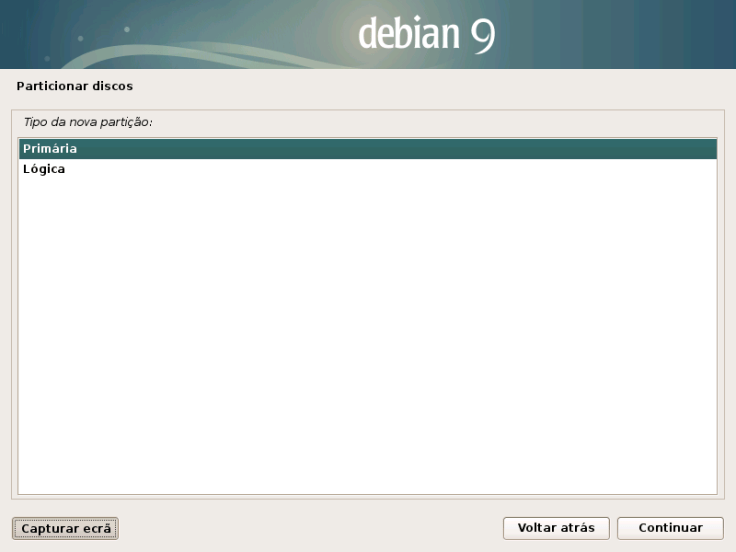Click the dark right edge of the banner
736x552 pixels.
(715, 35)
